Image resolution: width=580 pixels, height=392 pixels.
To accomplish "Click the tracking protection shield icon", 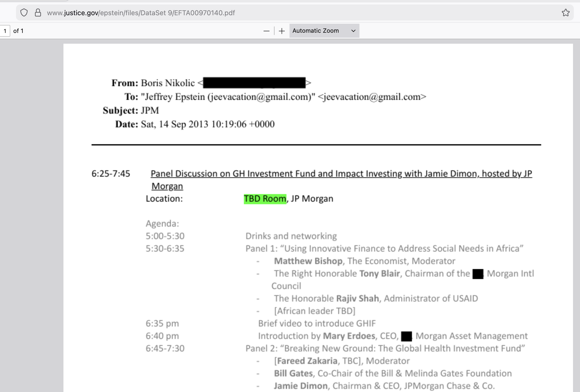I will [x=24, y=13].
